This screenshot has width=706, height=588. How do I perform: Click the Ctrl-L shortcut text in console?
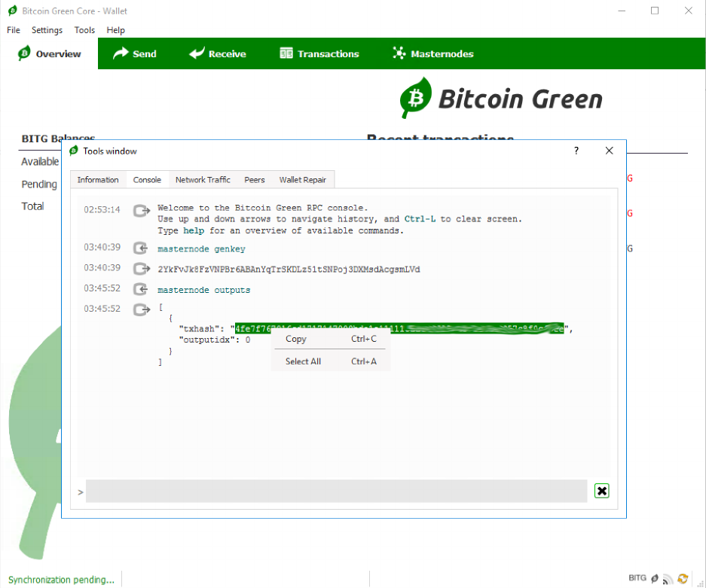click(420, 219)
